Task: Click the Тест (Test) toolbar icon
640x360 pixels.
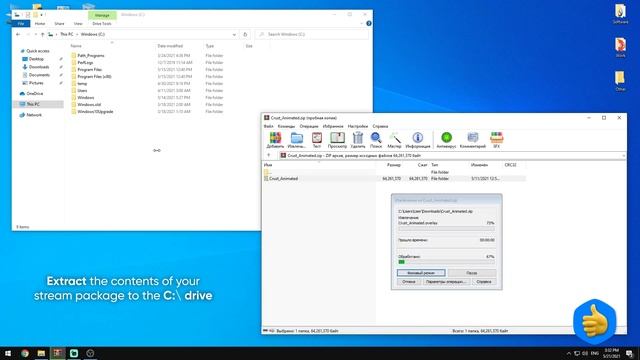Action: click(x=317, y=140)
